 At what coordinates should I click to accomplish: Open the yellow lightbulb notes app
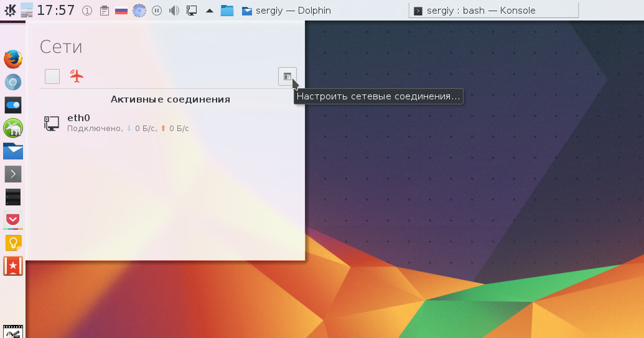(x=13, y=243)
